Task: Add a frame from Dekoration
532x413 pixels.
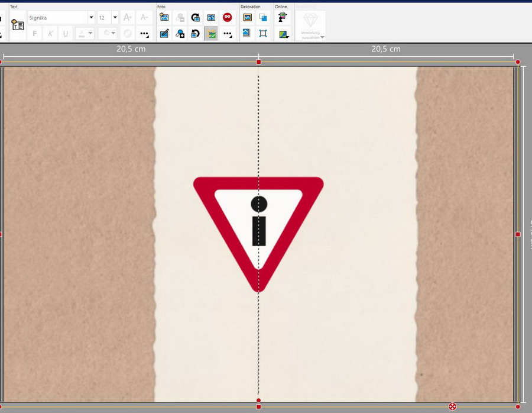Action: (248, 18)
